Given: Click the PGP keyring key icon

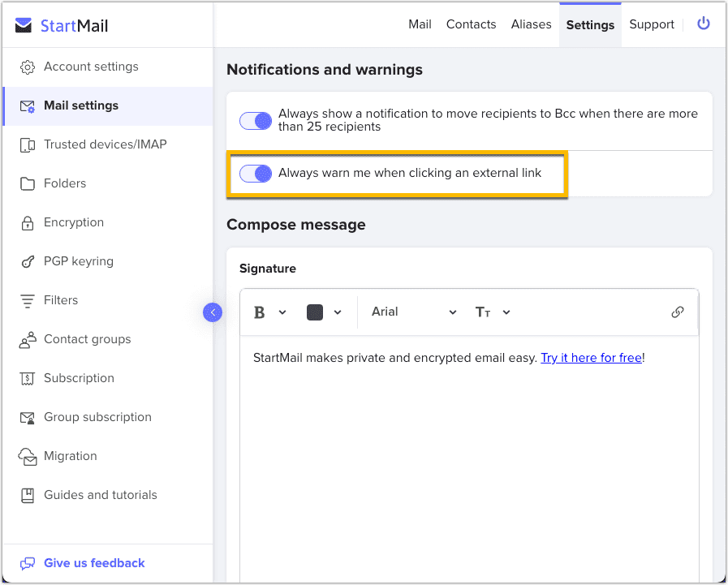Looking at the screenshot, I should point(28,261).
